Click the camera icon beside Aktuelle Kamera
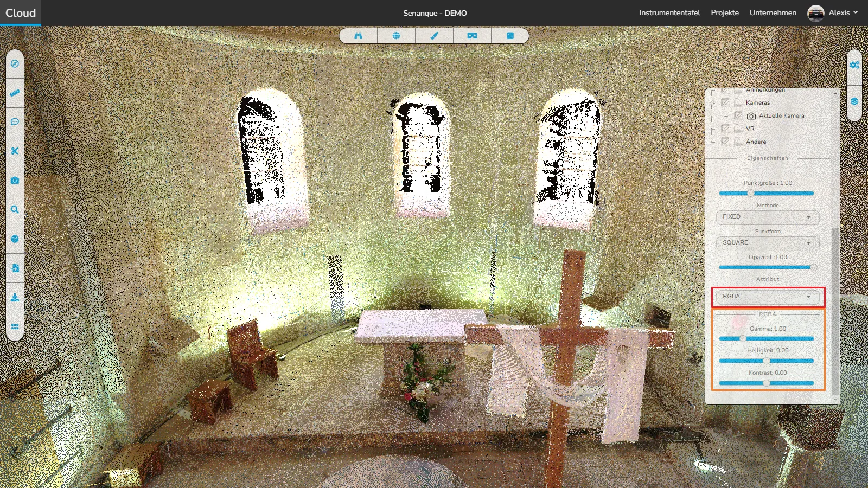 tap(751, 116)
